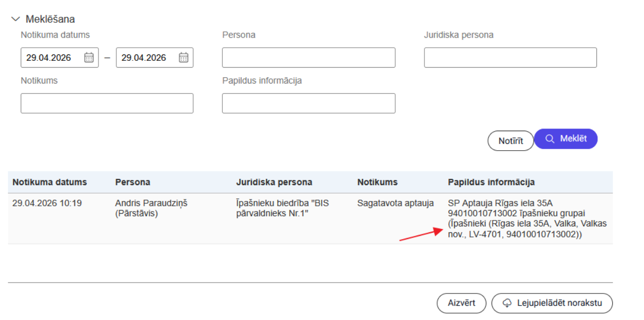
Task: Focus the Papildus informācija search field
Action: [309, 103]
